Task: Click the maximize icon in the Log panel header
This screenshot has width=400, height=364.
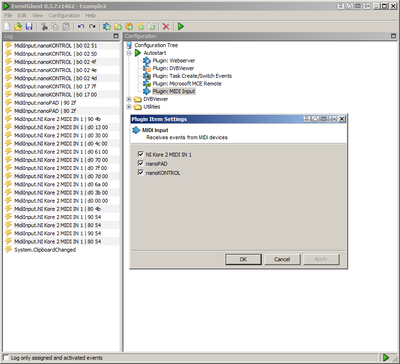Action: [116, 36]
